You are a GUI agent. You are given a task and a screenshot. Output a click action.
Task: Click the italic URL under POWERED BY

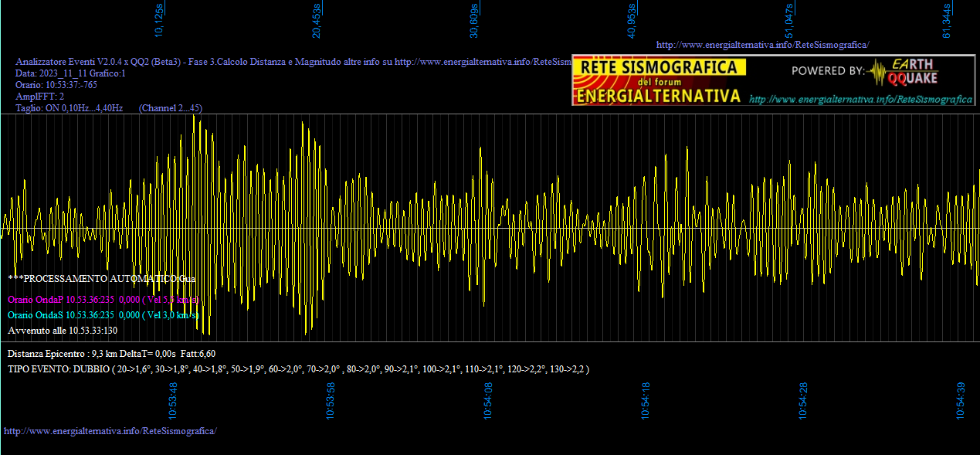pos(861,100)
